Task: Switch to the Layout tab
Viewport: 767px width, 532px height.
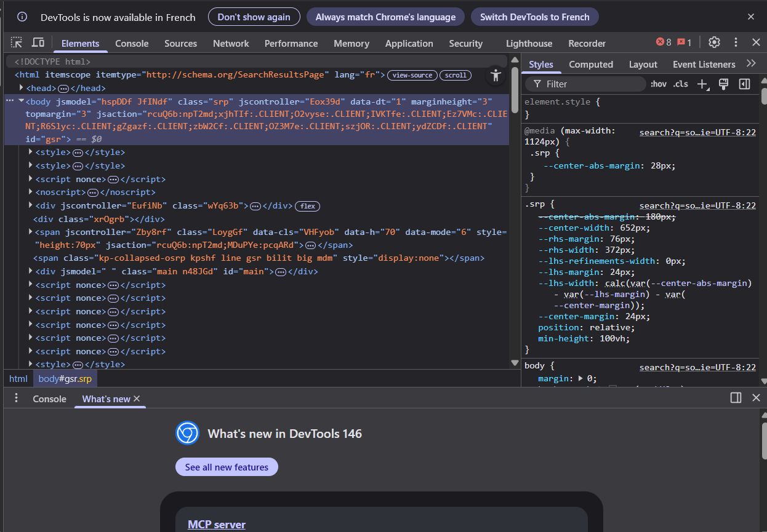Action: [x=643, y=64]
